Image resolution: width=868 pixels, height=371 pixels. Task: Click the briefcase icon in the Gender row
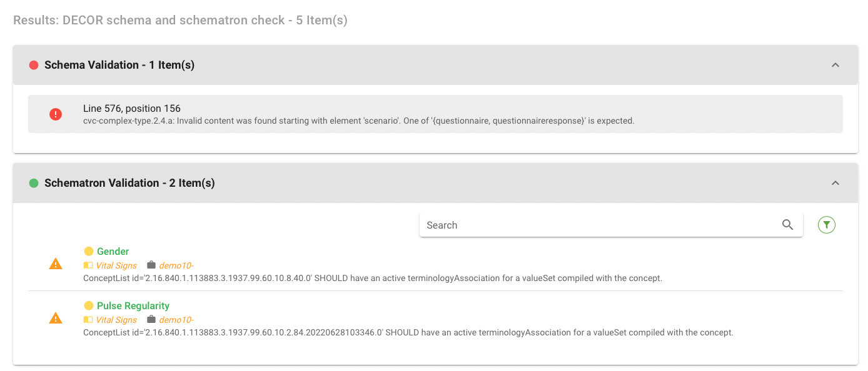(x=151, y=265)
